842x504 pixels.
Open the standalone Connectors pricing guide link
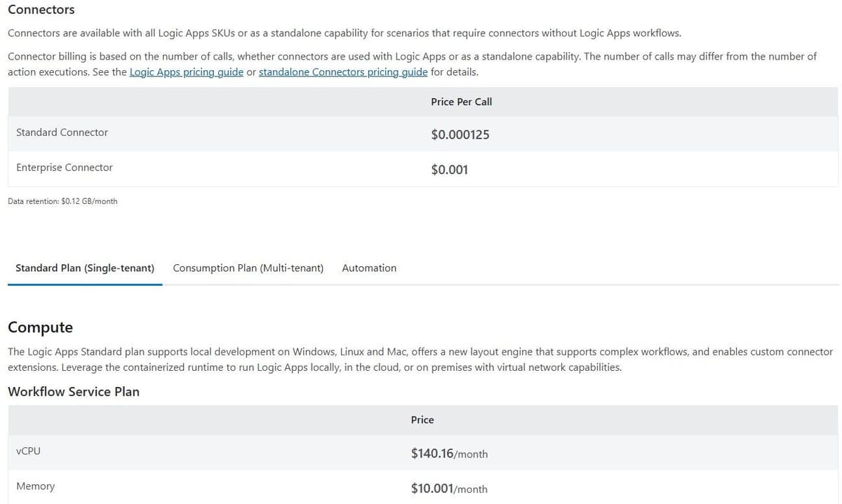coord(343,71)
